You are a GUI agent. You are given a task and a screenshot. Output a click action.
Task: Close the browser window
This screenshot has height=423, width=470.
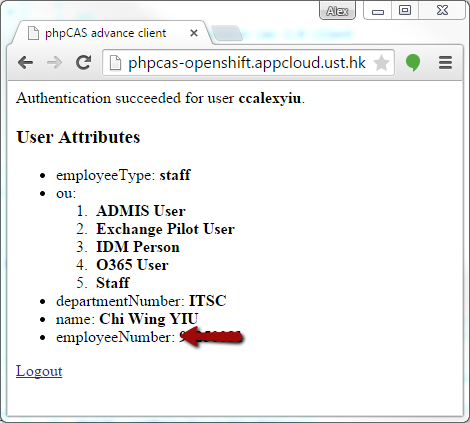442,11
